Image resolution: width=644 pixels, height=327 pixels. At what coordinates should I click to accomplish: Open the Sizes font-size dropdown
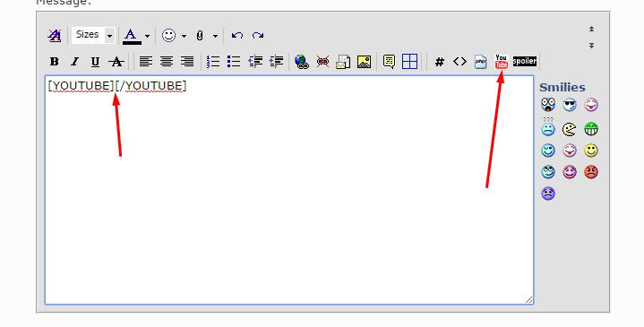point(93,35)
